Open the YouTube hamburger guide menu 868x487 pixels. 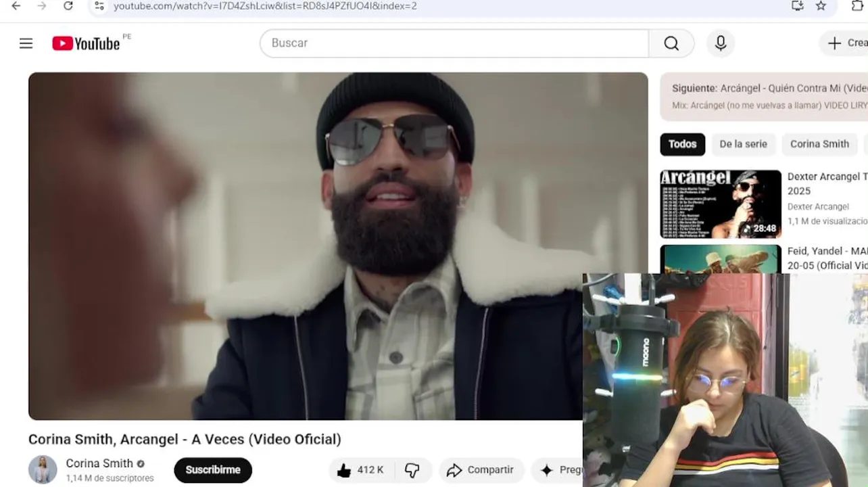[x=26, y=43]
